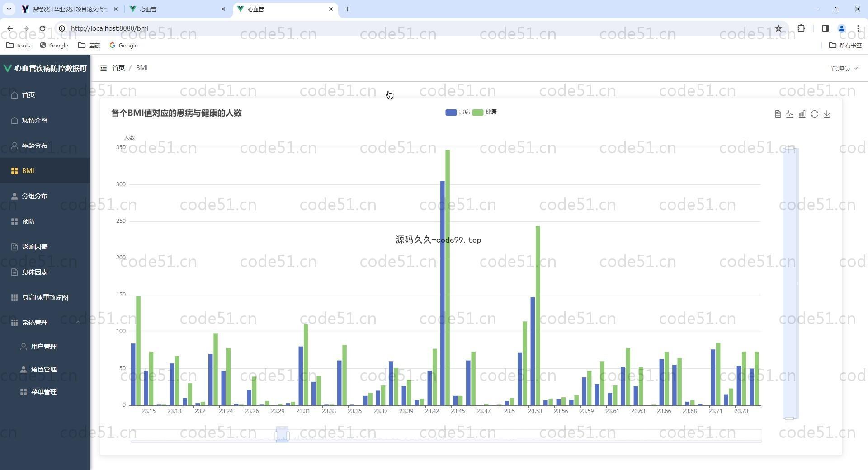Image resolution: width=868 pixels, height=470 pixels.
Task: Switch chart to bar view icon
Action: coord(802,114)
